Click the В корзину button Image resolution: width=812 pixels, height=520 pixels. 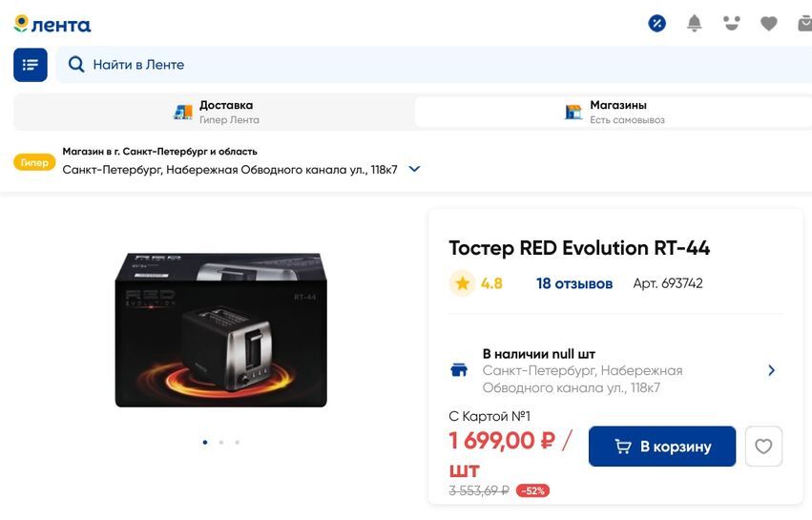(662, 447)
